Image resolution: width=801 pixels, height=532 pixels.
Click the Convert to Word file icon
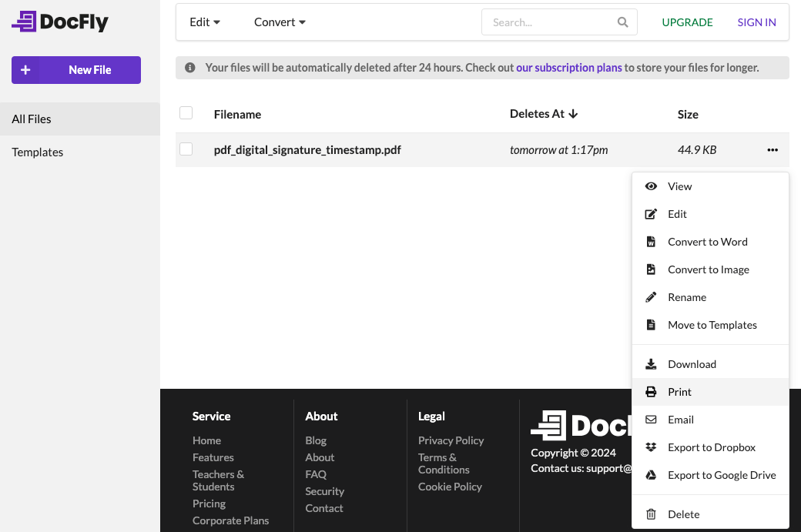651,242
